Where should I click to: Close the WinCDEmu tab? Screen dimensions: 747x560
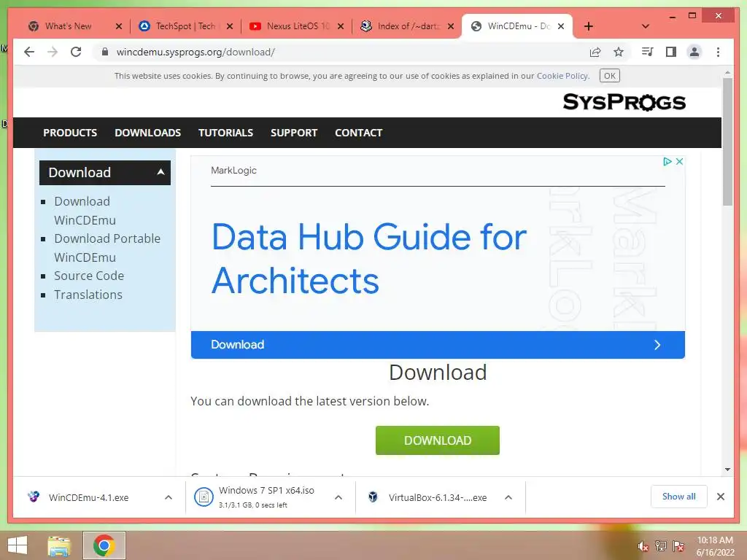coord(561,26)
